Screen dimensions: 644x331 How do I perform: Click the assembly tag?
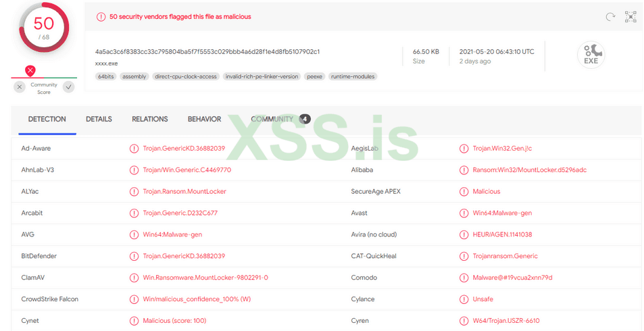[x=134, y=76]
